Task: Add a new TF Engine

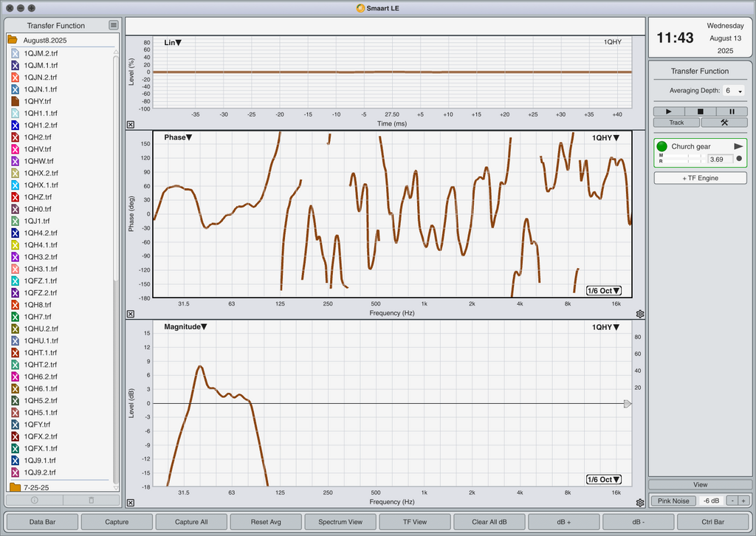Action: (x=700, y=178)
